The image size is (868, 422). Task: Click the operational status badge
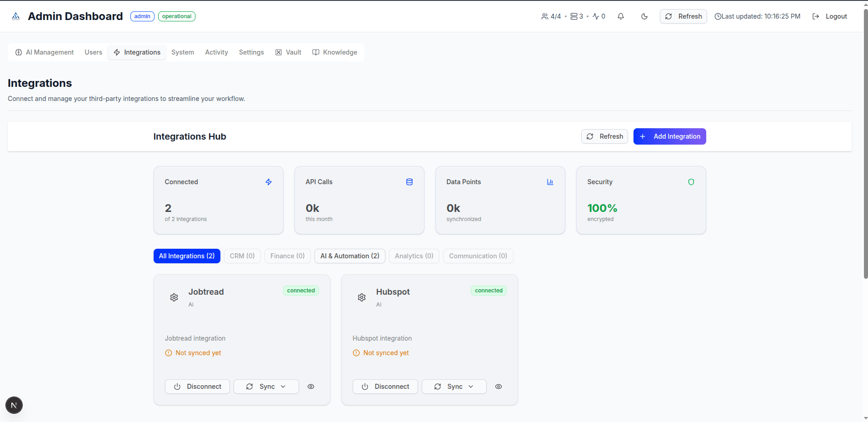pyautogui.click(x=176, y=16)
